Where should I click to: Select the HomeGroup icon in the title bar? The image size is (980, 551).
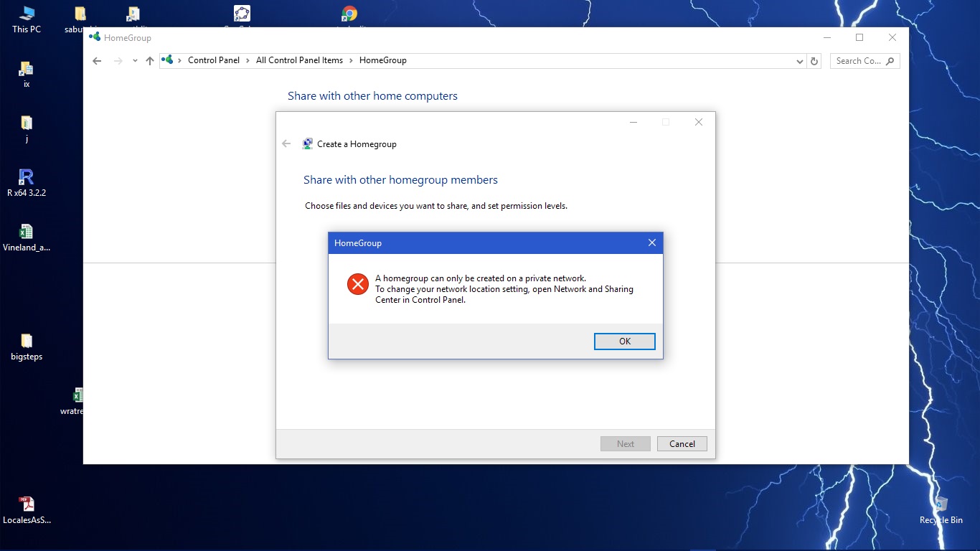tap(94, 37)
